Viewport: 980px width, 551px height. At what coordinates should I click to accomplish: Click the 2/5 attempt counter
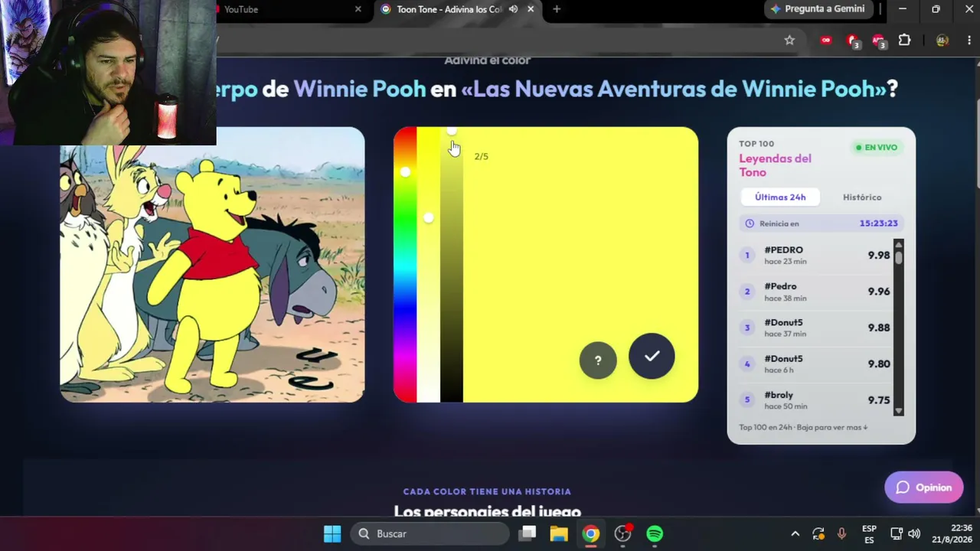click(x=481, y=156)
